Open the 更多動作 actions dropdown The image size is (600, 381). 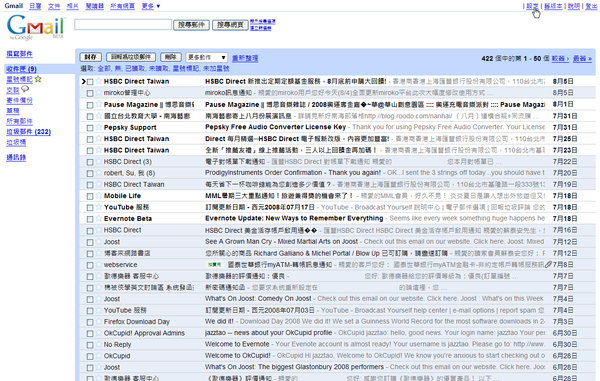pyautogui.click(x=207, y=57)
